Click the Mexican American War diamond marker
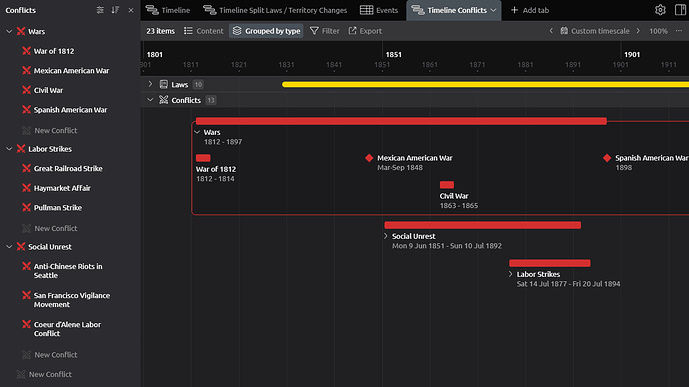 [x=369, y=158]
